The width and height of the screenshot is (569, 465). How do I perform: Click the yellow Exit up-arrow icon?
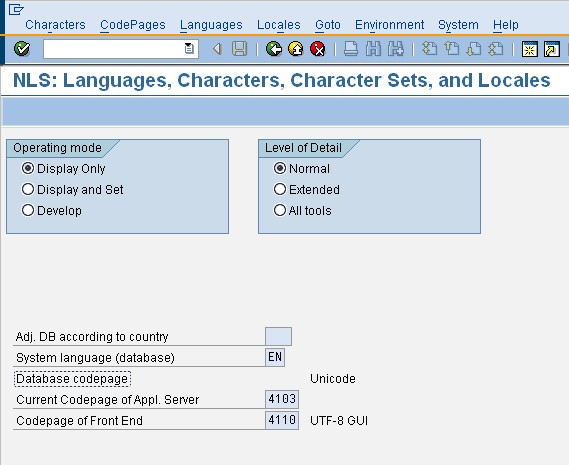pos(296,49)
